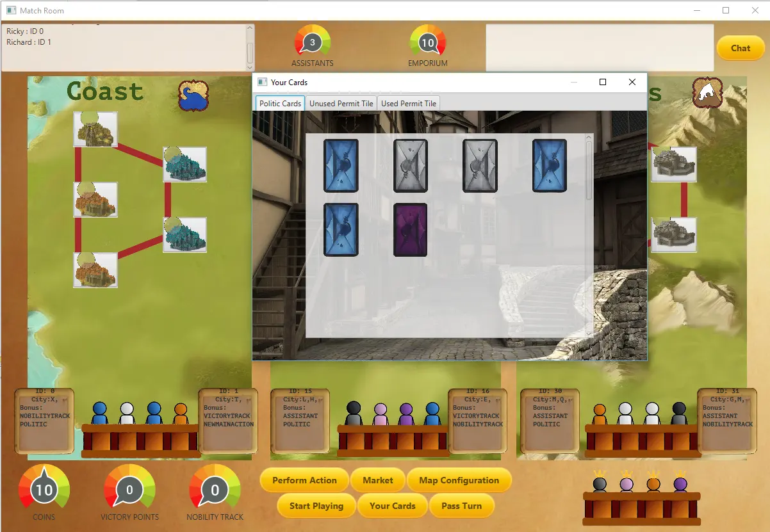Image resolution: width=770 pixels, height=532 pixels.
Task: Click the Emporium gauge showing 10
Action: tap(427, 44)
